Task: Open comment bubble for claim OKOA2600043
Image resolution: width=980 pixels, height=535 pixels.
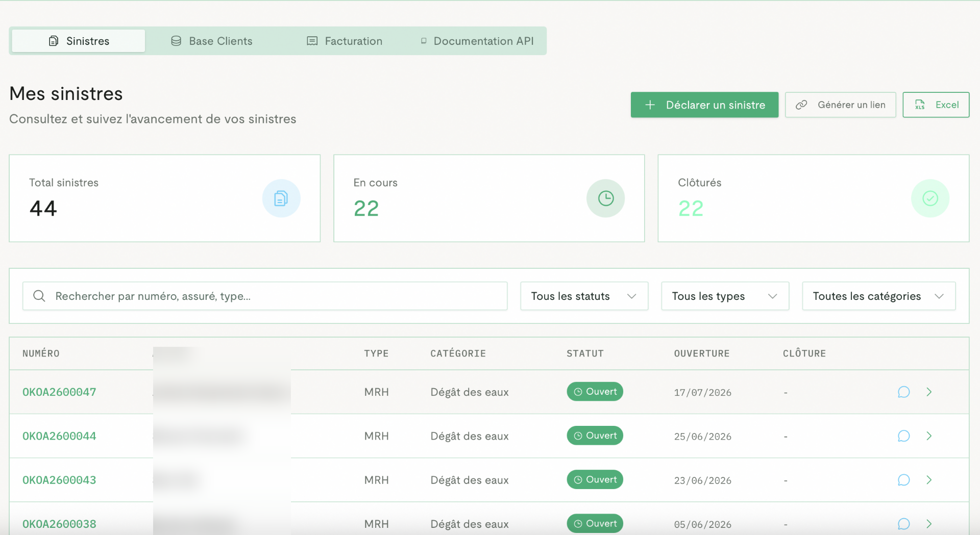Action: 903,480
